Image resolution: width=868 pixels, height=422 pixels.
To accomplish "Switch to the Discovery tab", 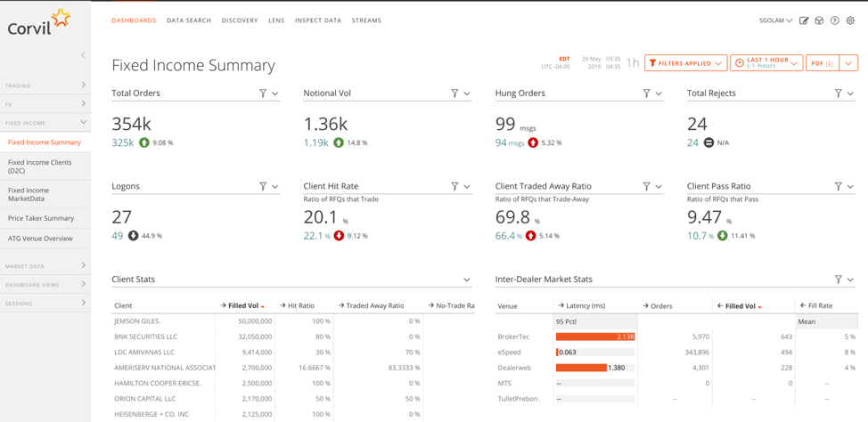I will click(240, 20).
